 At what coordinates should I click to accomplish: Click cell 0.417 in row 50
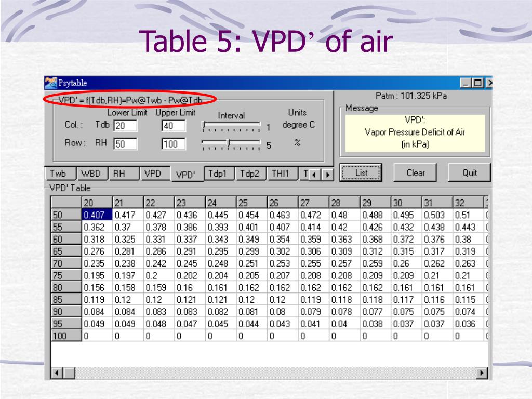point(128,215)
